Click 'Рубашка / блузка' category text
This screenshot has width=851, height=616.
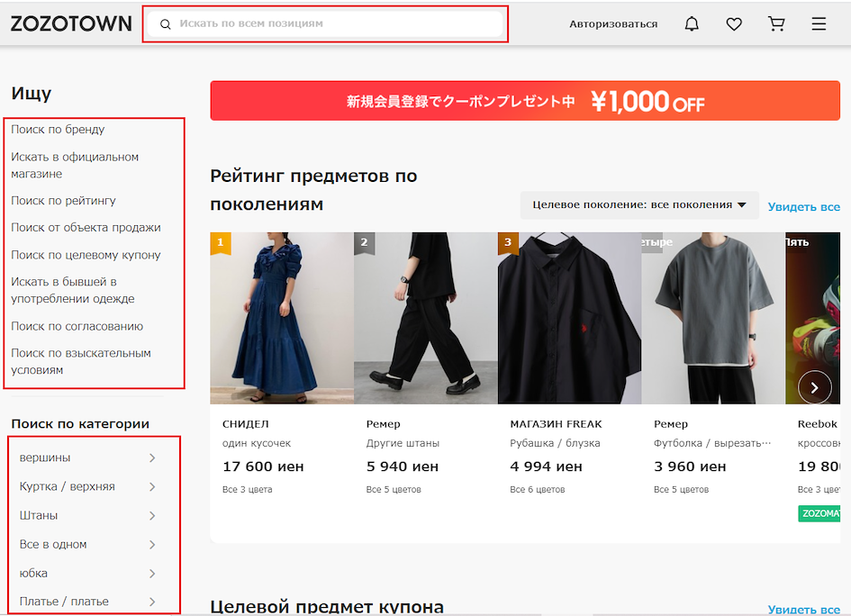[x=556, y=443]
